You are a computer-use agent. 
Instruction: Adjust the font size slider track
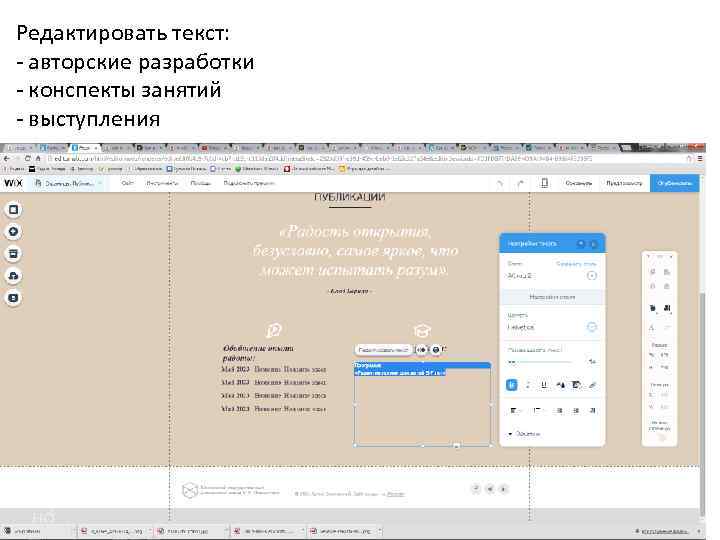coord(540,362)
